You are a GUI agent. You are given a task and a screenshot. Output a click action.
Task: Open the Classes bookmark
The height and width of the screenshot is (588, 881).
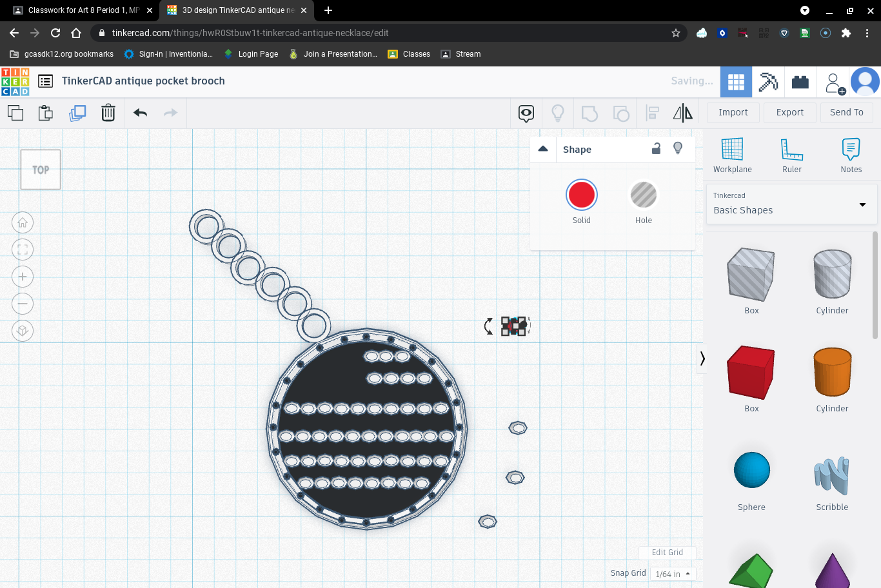pos(415,54)
